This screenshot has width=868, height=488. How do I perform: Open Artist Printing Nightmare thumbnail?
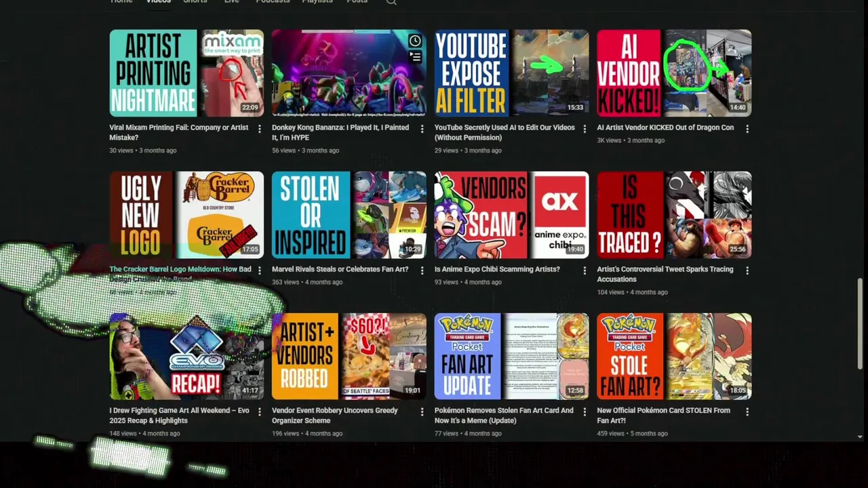[186, 73]
